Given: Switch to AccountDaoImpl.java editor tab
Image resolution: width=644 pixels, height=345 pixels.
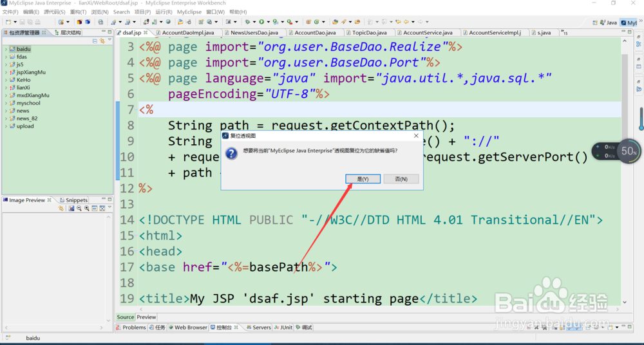Looking at the screenshot, I should click(187, 32).
